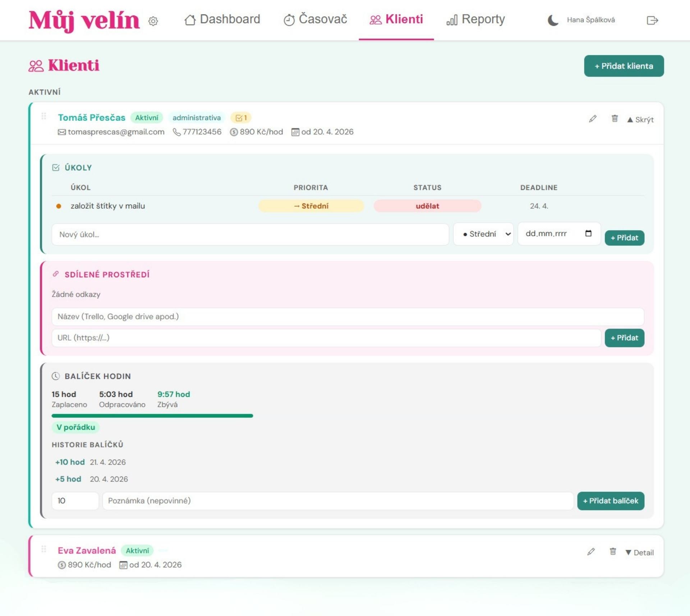Toggle dark mode moon icon
The width and height of the screenshot is (690, 616).
(x=553, y=20)
